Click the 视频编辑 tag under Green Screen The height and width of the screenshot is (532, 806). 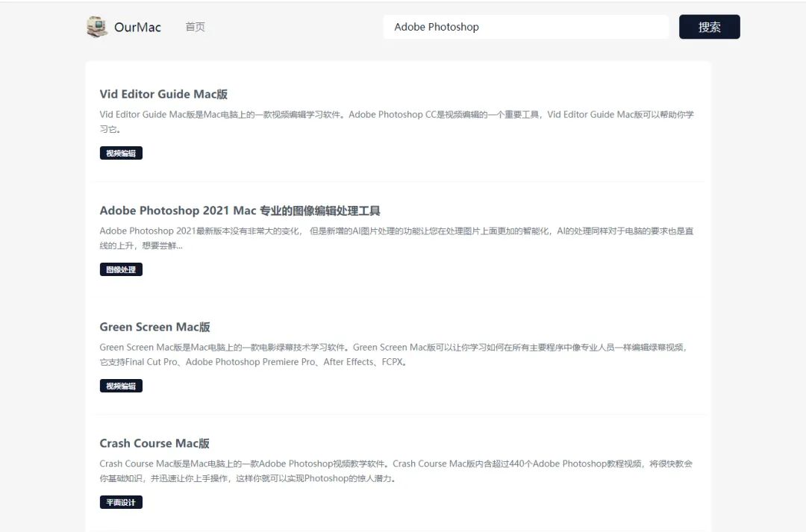point(121,386)
